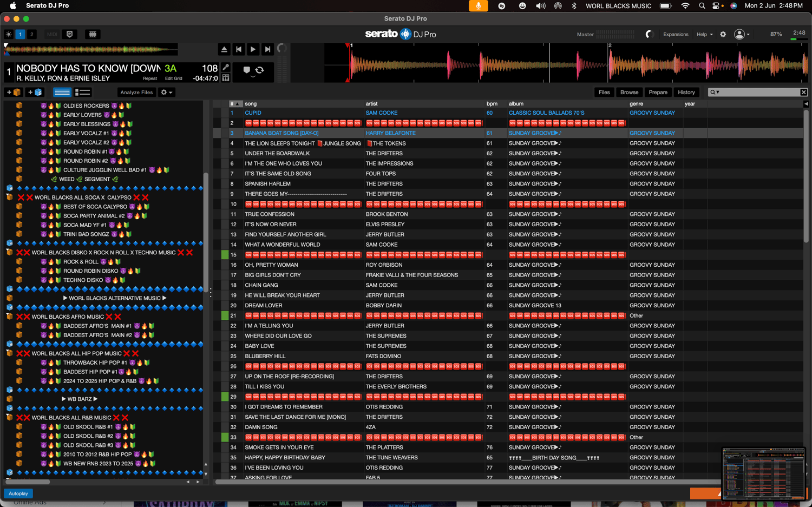812x507 pixels.
Task: Switch to display mode 2
Action: (x=32, y=34)
